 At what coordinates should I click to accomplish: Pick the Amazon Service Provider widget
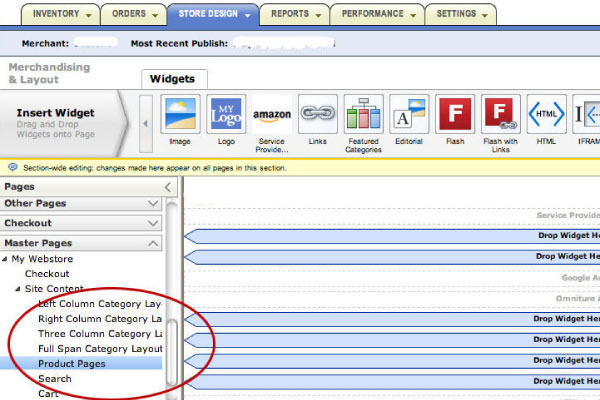(272, 116)
